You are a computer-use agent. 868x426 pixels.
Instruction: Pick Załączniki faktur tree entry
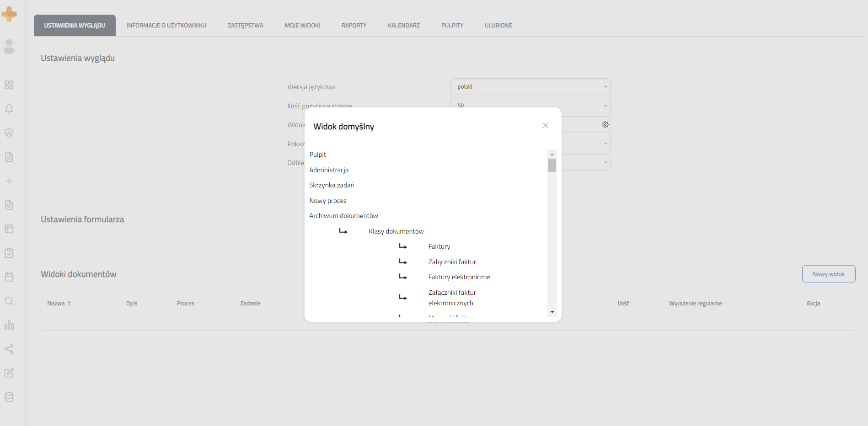point(452,262)
